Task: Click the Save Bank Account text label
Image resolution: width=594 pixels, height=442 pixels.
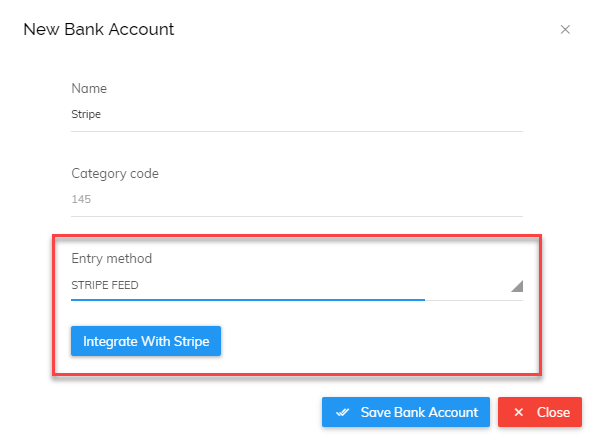Action: (419, 412)
